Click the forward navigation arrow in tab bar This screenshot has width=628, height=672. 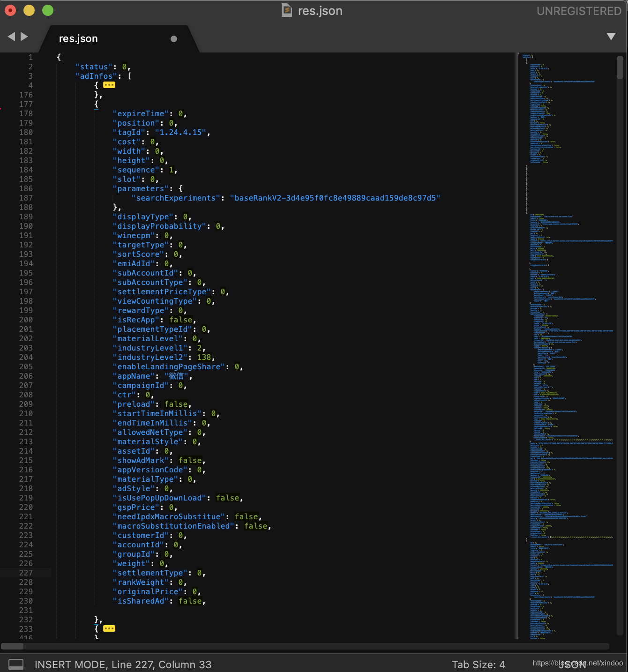(24, 37)
